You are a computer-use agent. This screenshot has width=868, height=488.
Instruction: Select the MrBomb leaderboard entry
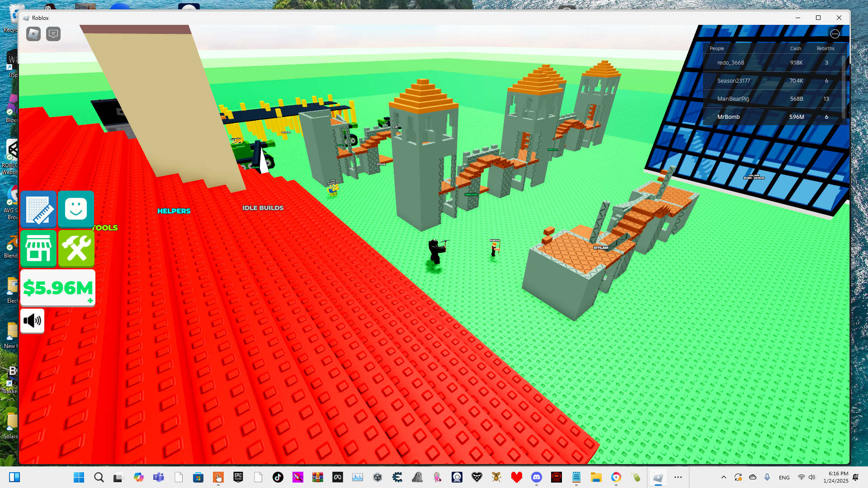pyautogui.click(x=728, y=117)
